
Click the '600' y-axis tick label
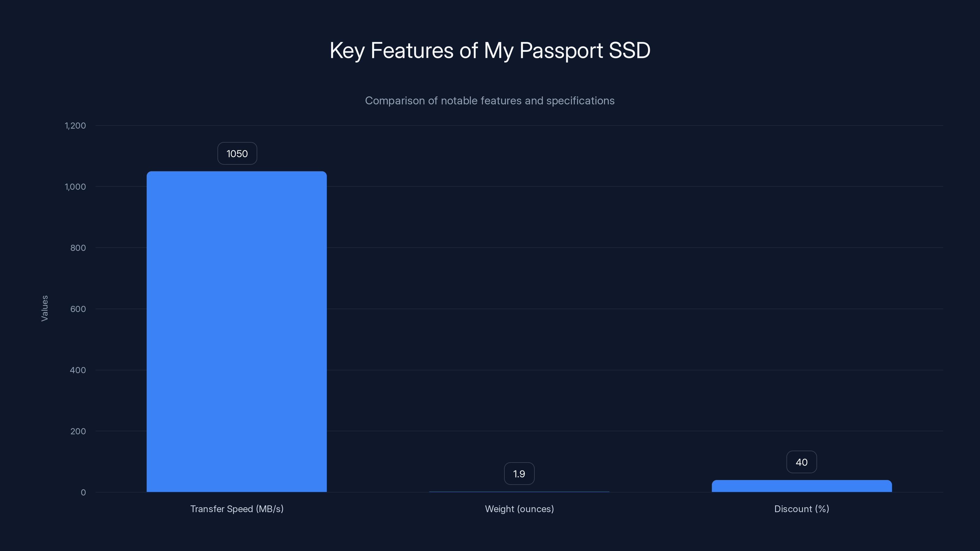pos(78,309)
